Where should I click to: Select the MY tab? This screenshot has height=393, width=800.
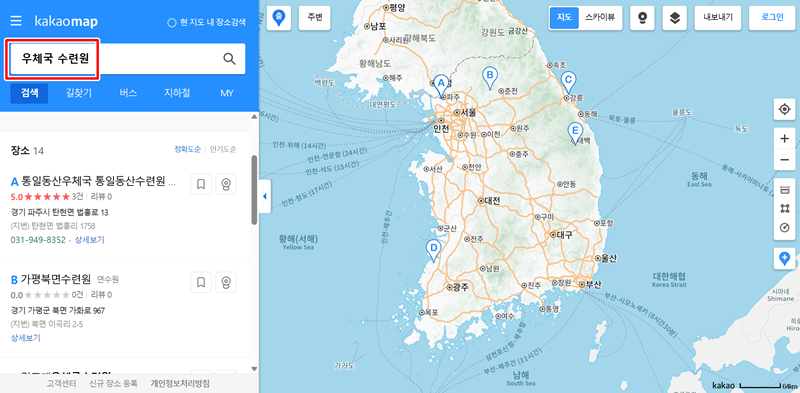(x=227, y=93)
